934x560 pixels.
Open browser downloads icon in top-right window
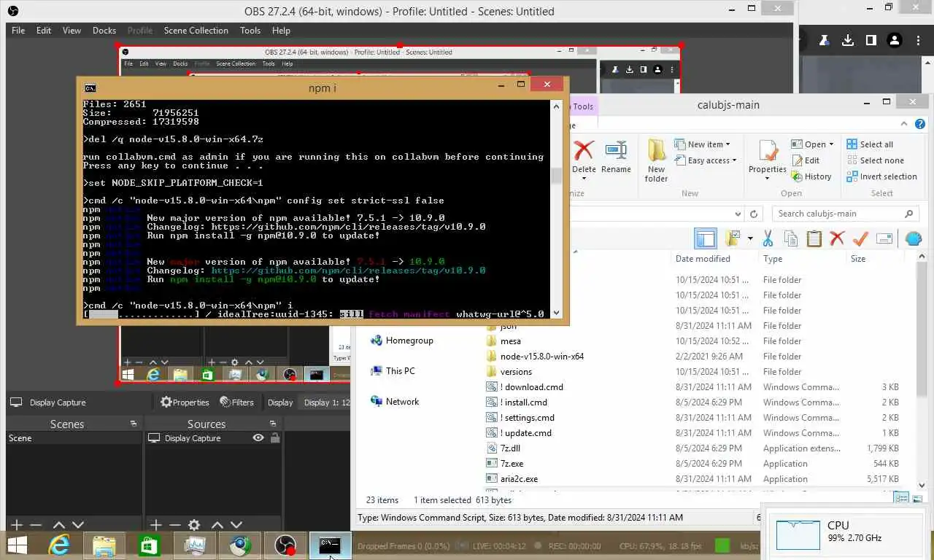tap(848, 40)
